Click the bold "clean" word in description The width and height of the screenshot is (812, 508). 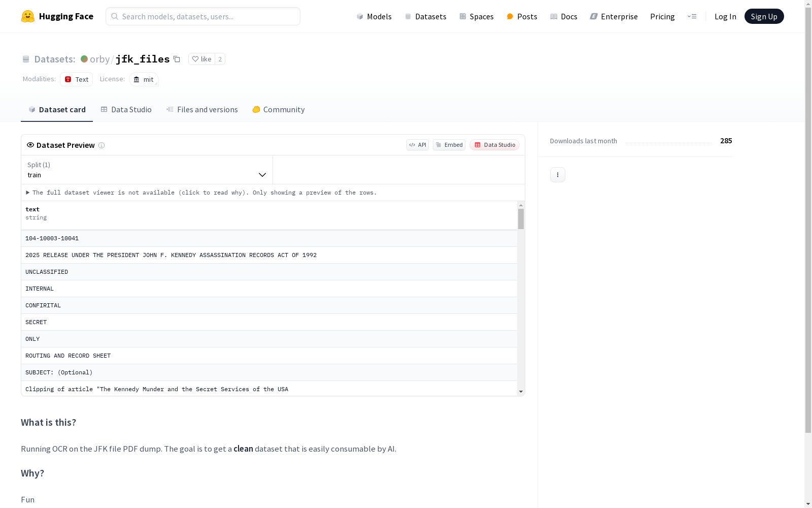click(243, 449)
